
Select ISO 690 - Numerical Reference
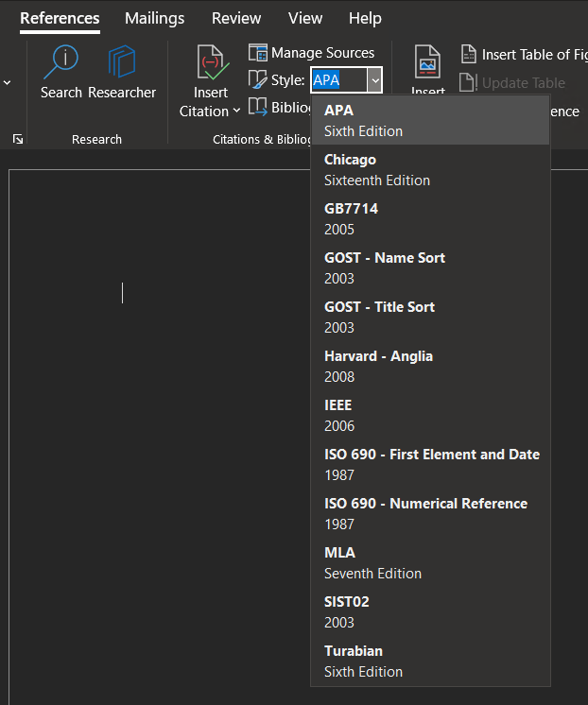(430, 513)
